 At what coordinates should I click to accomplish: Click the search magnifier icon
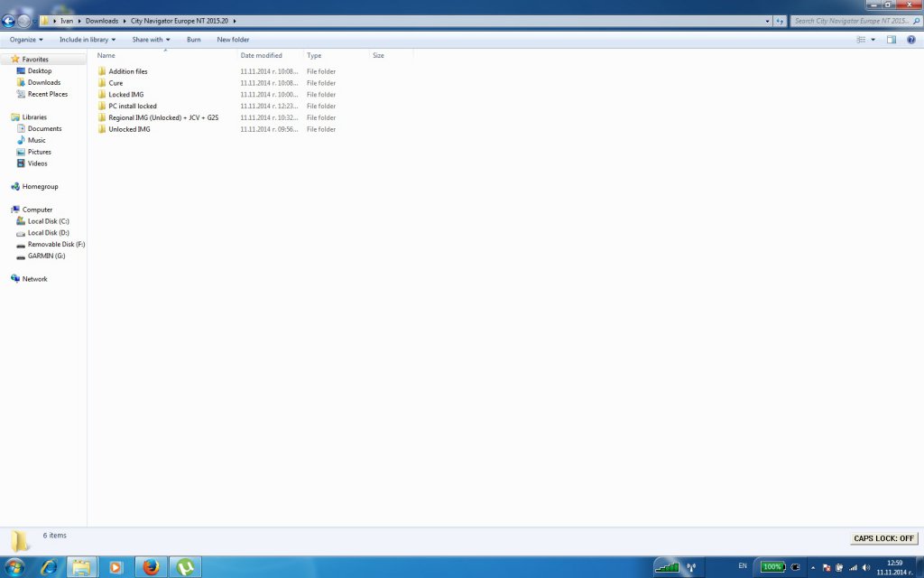coord(916,21)
